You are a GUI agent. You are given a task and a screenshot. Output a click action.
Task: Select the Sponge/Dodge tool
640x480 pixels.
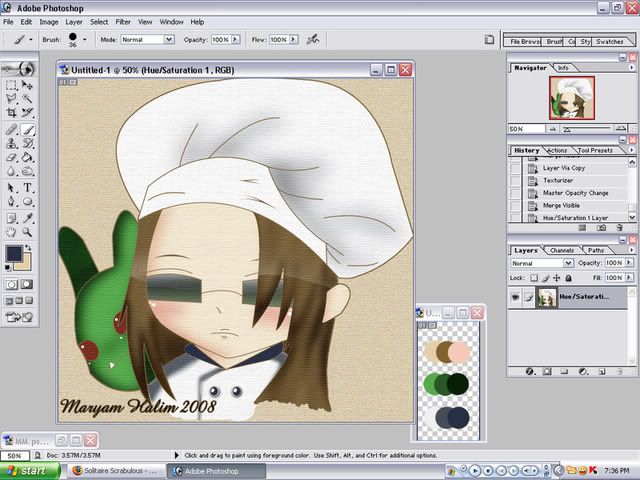point(27,171)
